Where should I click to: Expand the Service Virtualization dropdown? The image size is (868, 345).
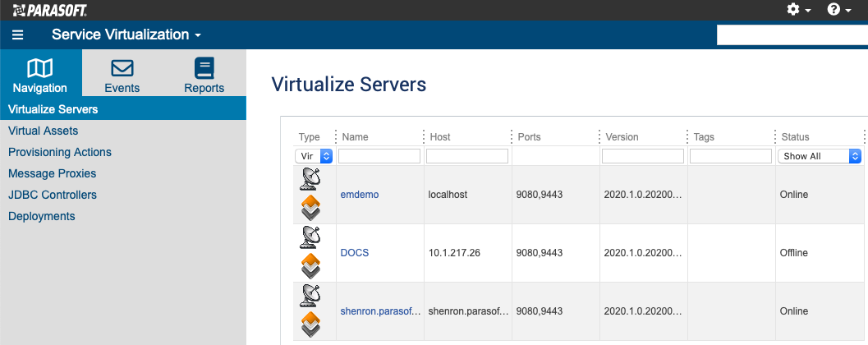(126, 34)
